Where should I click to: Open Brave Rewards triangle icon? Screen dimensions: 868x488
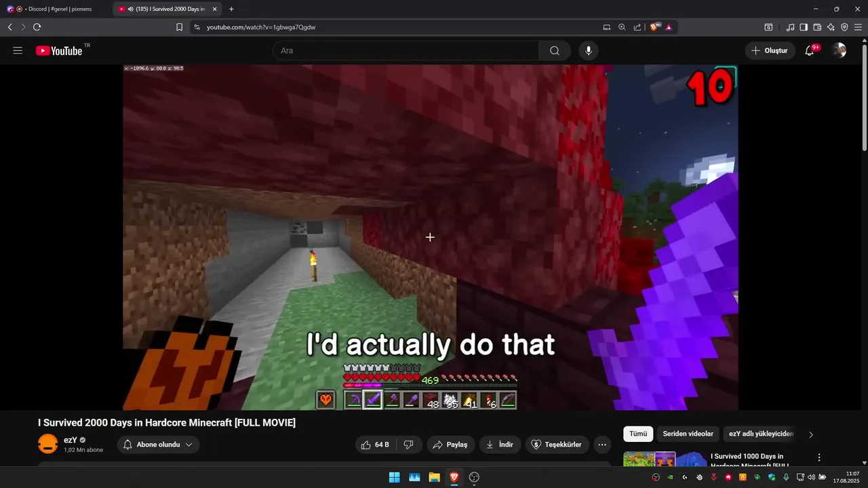coord(669,27)
